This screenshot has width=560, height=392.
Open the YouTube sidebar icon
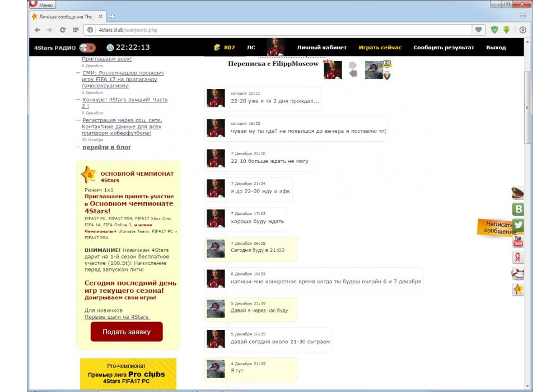pyautogui.click(x=518, y=241)
